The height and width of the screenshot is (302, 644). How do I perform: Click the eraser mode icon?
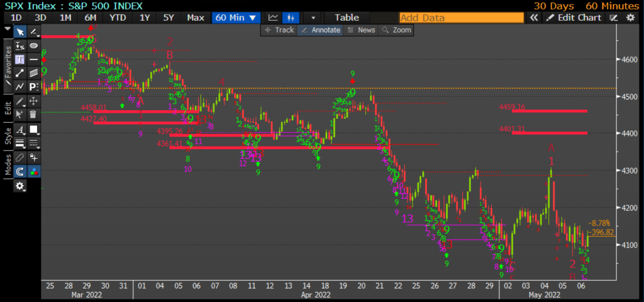tap(19, 158)
